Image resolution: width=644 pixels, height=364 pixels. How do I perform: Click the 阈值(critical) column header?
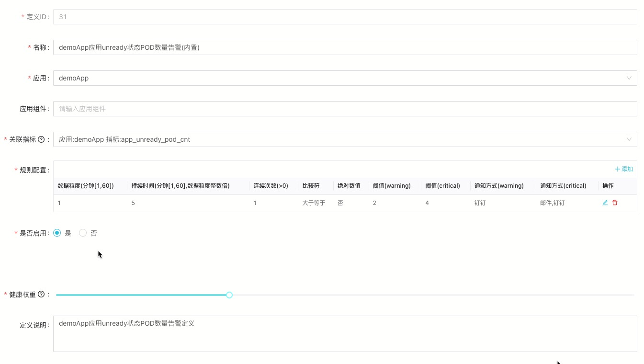pos(442,186)
